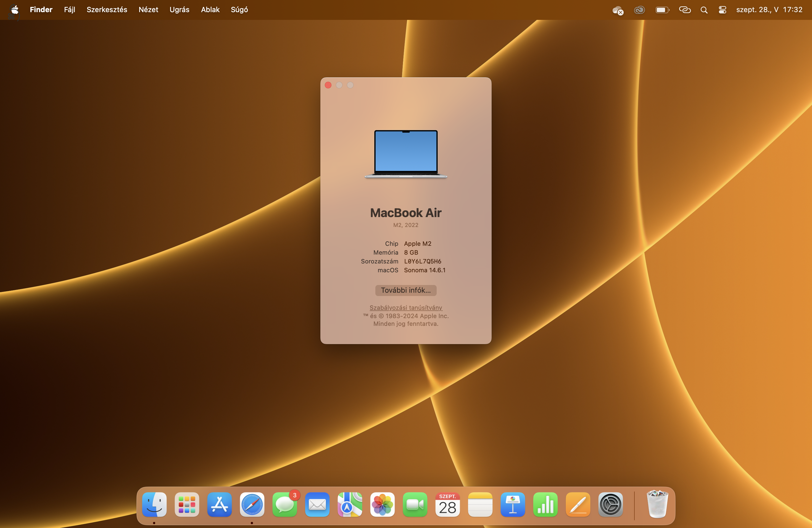Click the linked-rings menu bar icon

(684, 10)
